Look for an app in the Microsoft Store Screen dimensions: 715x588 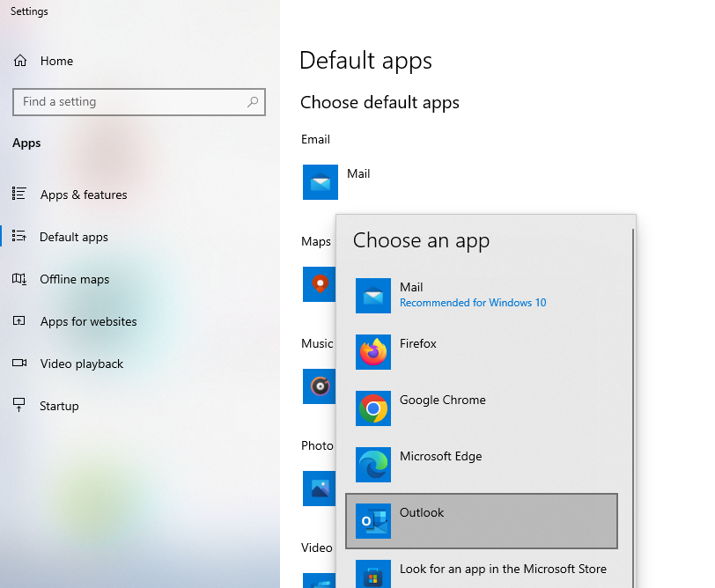(x=504, y=569)
